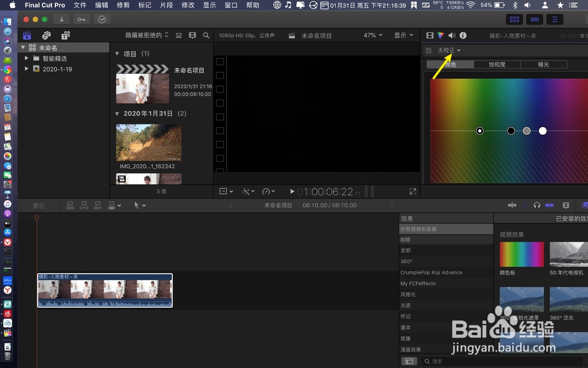
Task: Select the global color puck
Action: pyautogui.click(x=480, y=131)
